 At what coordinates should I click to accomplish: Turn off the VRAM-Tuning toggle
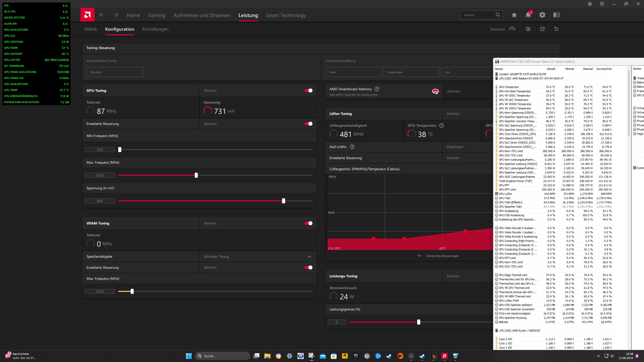tap(308, 223)
